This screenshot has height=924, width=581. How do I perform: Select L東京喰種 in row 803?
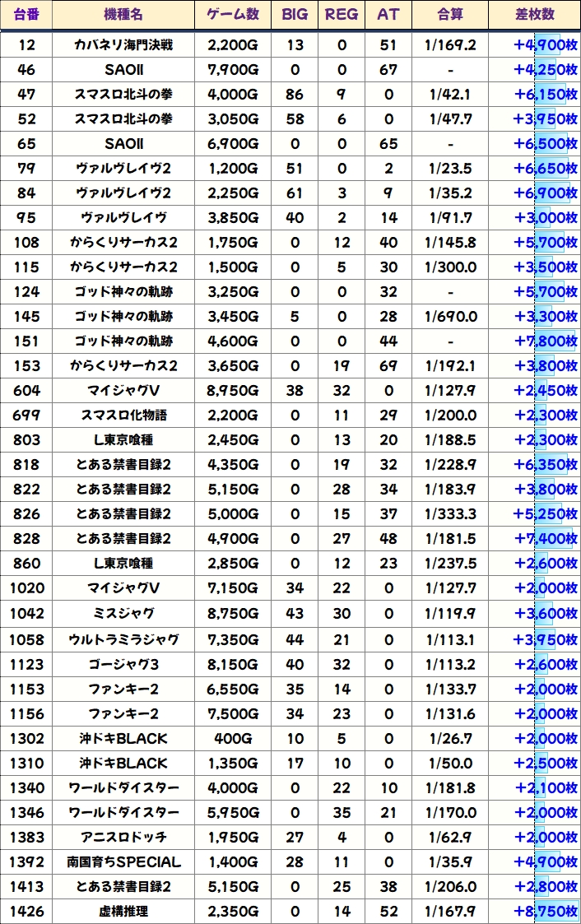tap(123, 440)
